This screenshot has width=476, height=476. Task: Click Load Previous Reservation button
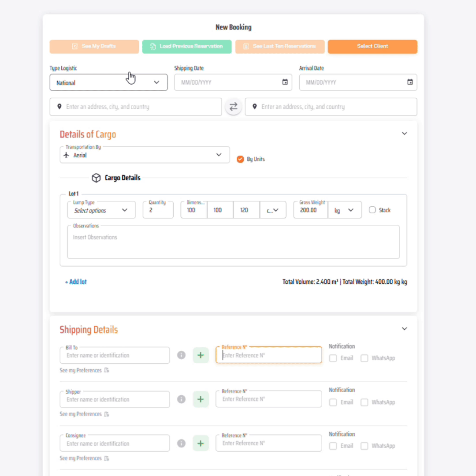click(187, 46)
